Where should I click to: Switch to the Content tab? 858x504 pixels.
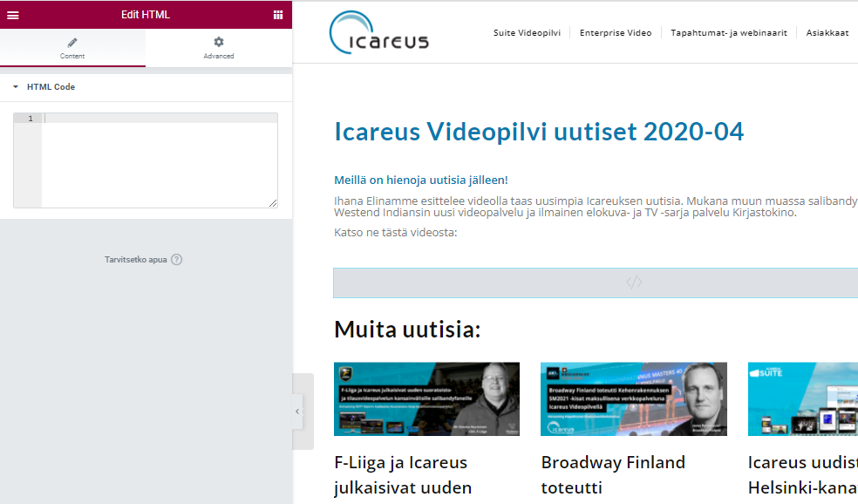pyautogui.click(x=72, y=48)
